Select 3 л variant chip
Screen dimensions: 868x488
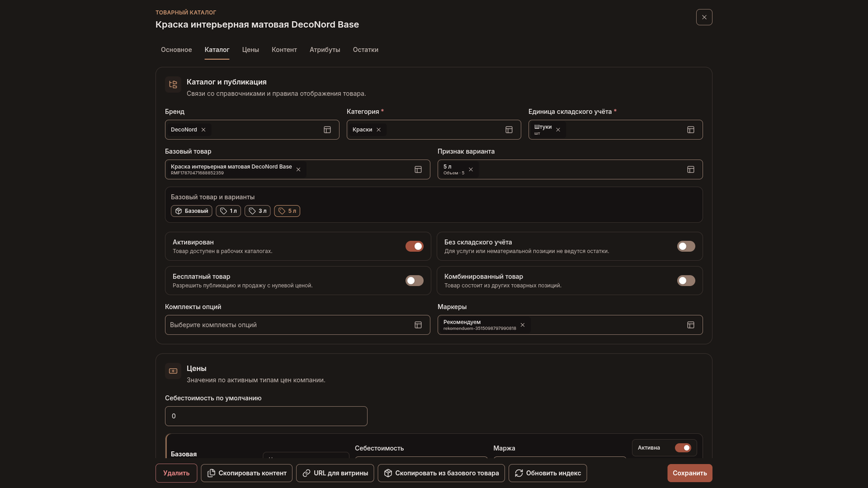[257, 211]
